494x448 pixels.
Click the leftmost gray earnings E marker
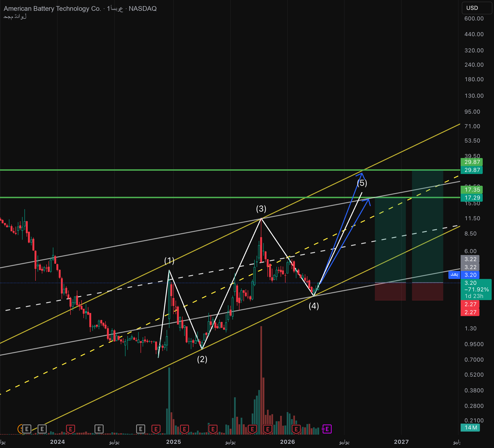[x=27, y=429]
